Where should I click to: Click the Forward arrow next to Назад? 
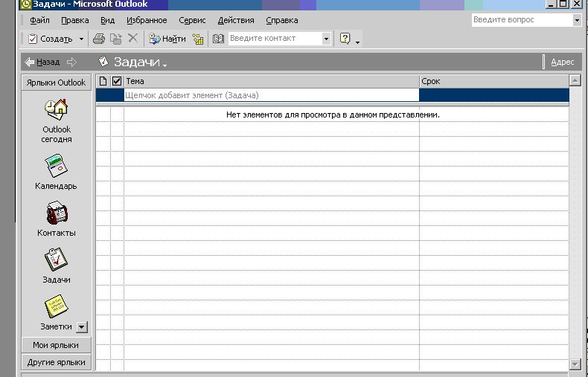[x=71, y=62]
